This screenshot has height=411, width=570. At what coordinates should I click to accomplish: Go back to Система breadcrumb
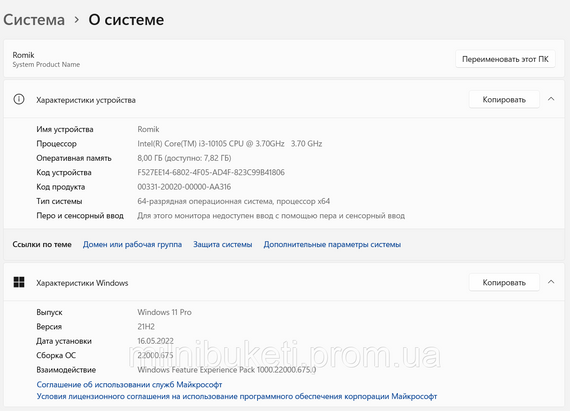(x=34, y=20)
